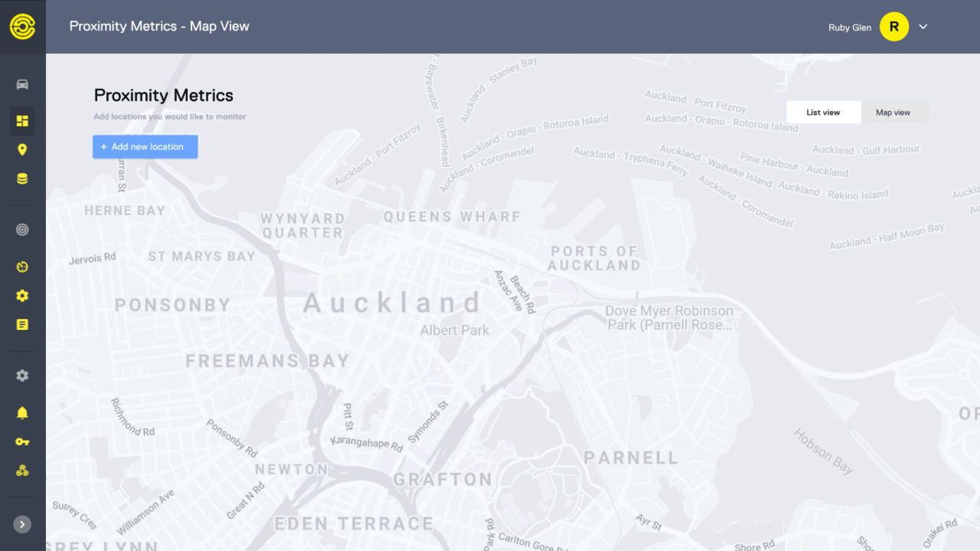Open the location pin icon in sidebar

click(22, 150)
